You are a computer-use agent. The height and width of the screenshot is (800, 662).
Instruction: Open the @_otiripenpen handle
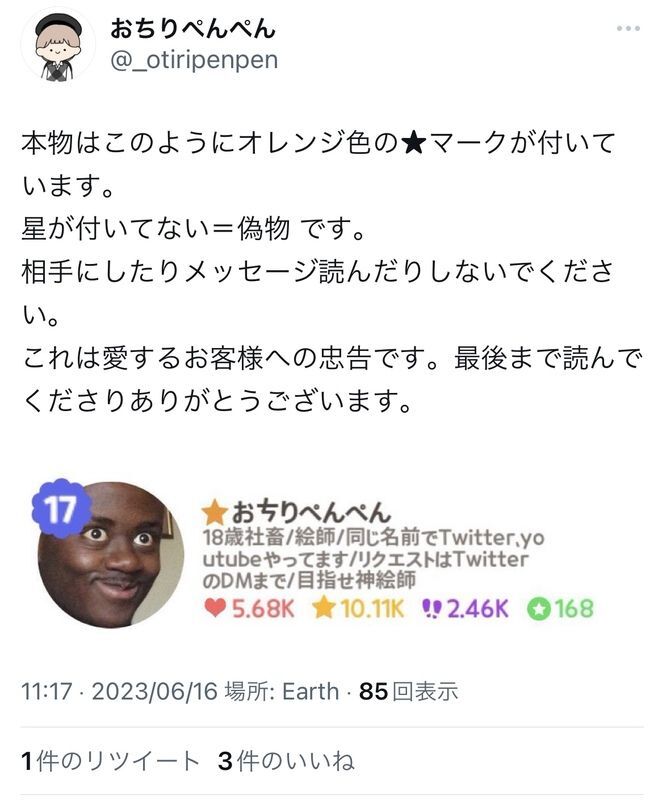click(194, 60)
